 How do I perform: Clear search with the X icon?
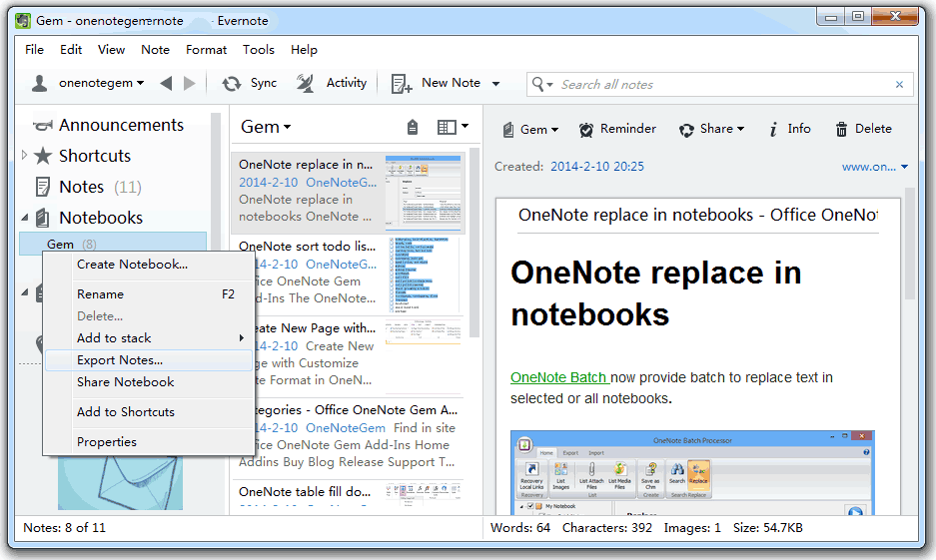click(x=899, y=85)
